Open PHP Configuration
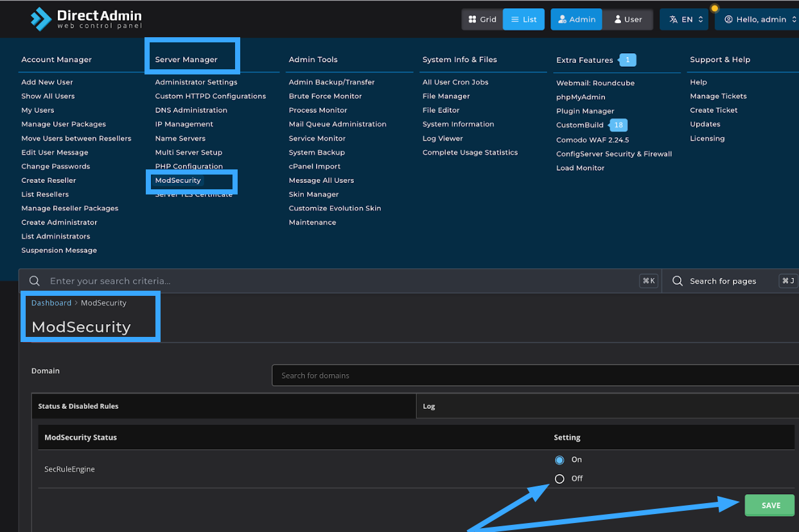This screenshot has height=532, width=799. 188,166
